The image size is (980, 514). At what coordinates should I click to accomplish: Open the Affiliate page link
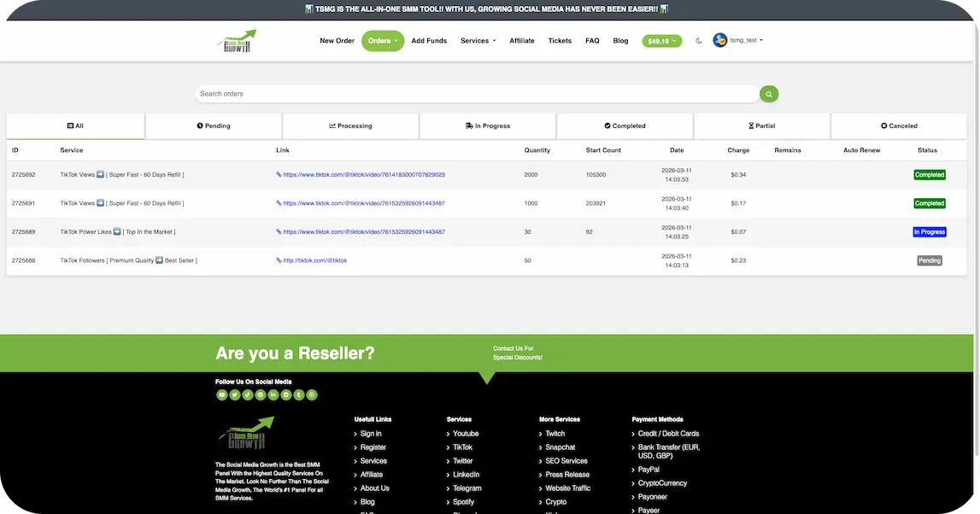(x=522, y=39)
